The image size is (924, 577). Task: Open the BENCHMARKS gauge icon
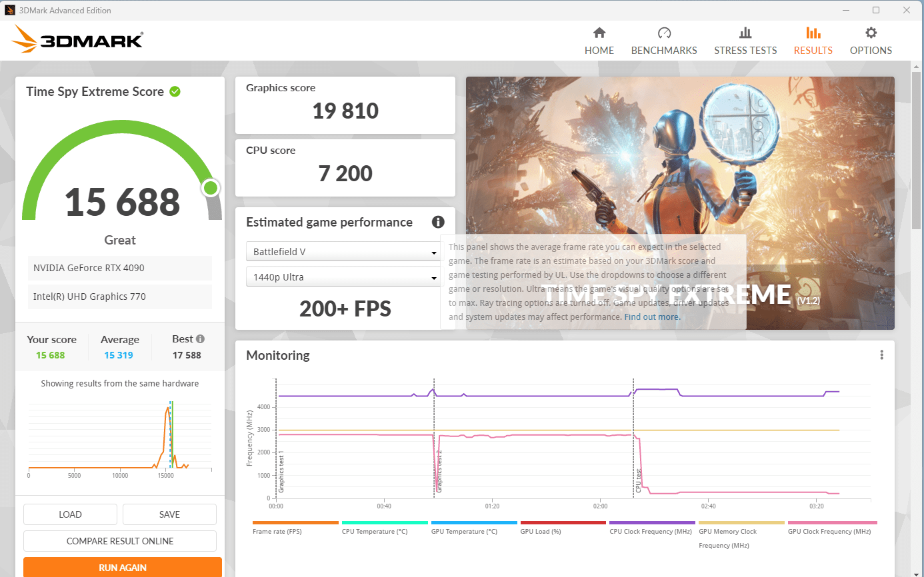click(x=664, y=33)
